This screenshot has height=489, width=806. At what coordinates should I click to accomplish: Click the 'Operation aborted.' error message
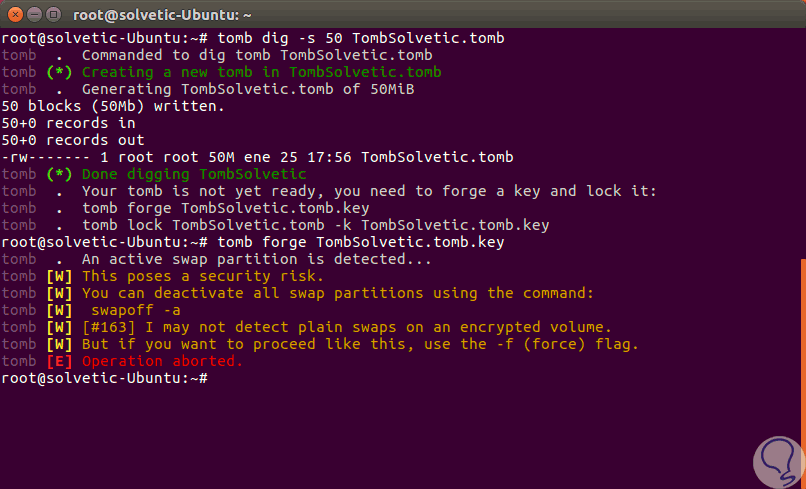[162, 361]
